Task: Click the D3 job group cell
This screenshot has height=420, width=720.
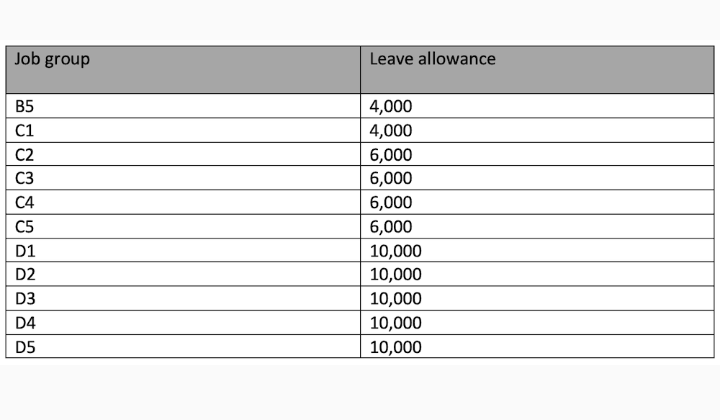Action: click(x=25, y=298)
